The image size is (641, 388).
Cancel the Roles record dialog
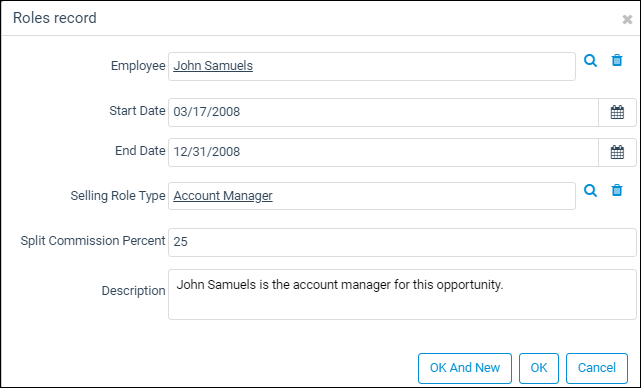tap(597, 368)
